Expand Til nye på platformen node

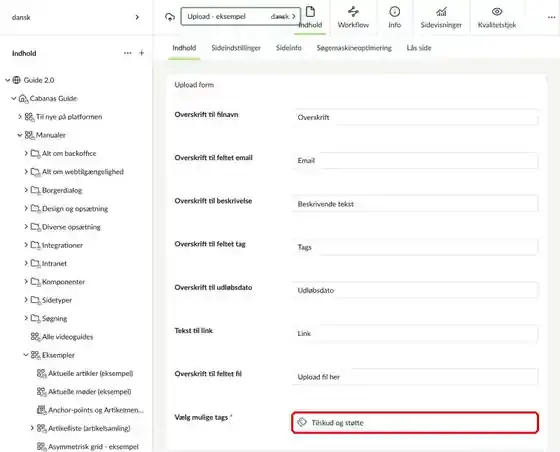coord(20,116)
